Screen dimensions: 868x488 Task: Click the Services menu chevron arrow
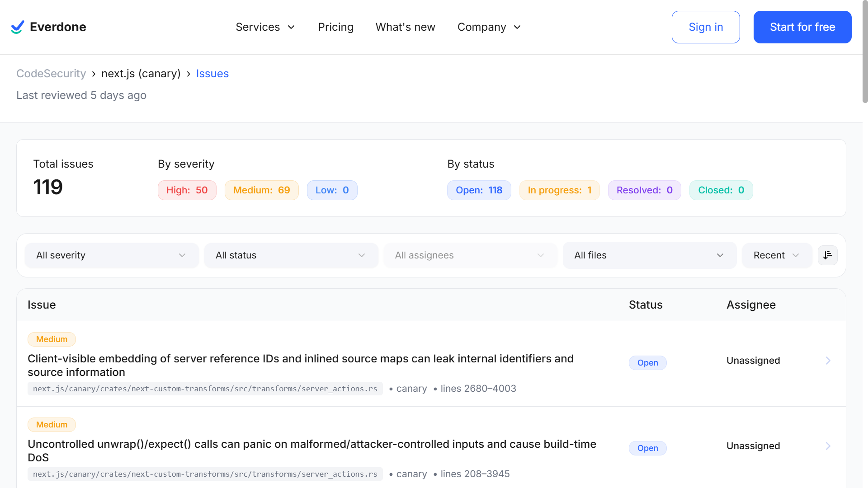pyautogui.click(x=292, y=27)
